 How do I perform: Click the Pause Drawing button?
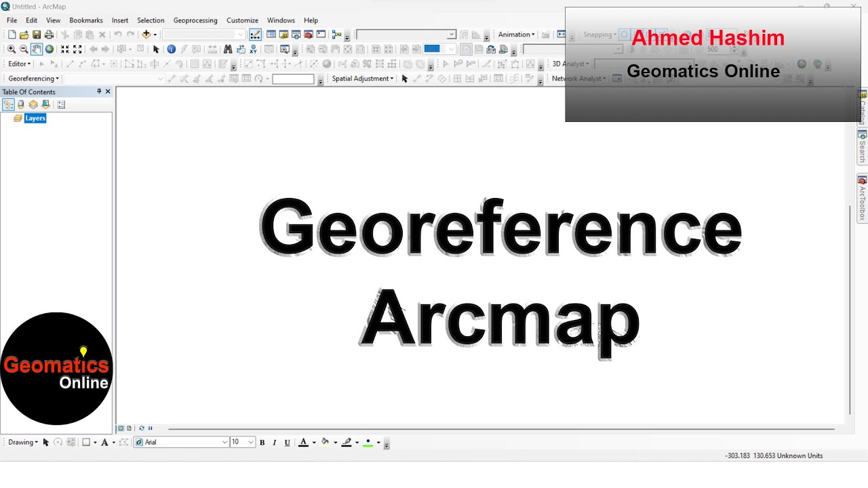150,428
